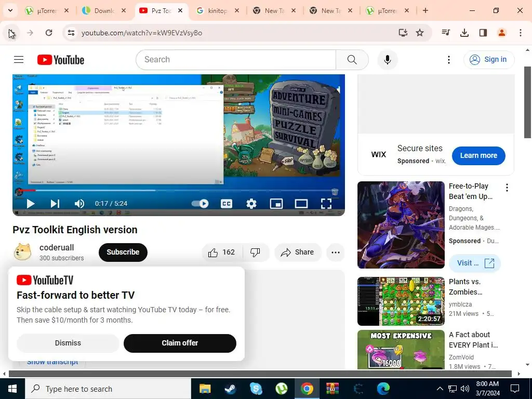Go forward in browser history

30,33
